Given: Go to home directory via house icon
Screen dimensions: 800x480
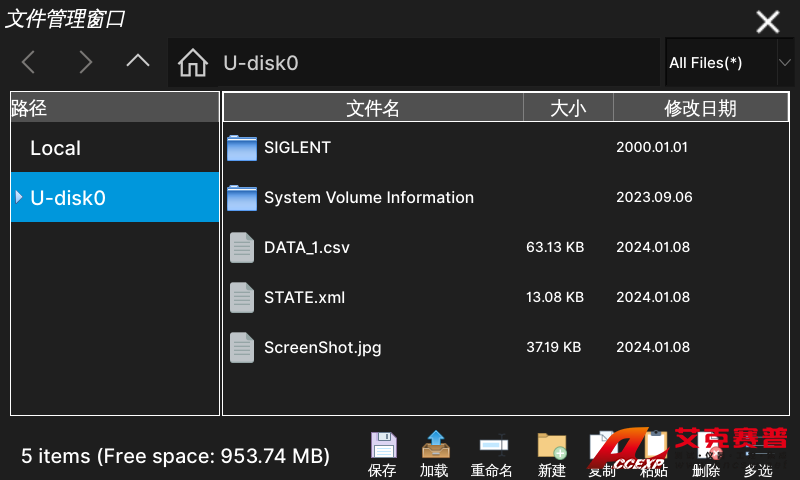Looking at the screenshot, I should (x=192, y=63).
